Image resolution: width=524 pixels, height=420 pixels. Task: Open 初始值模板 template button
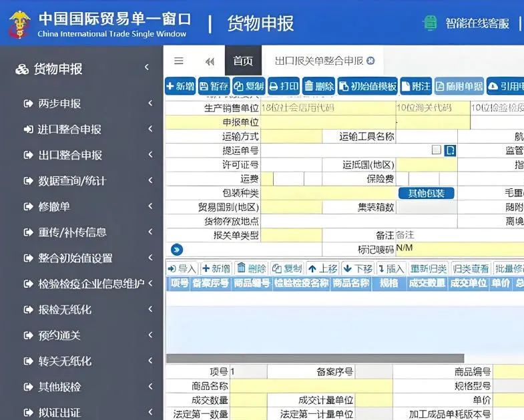coord(368,86)
